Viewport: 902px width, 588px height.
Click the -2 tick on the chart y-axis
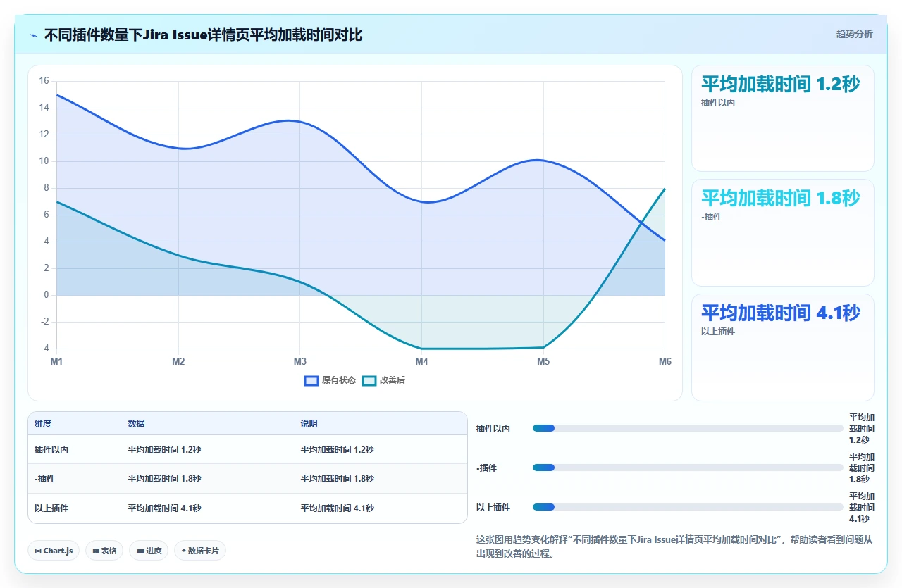(x=45, y=322)
